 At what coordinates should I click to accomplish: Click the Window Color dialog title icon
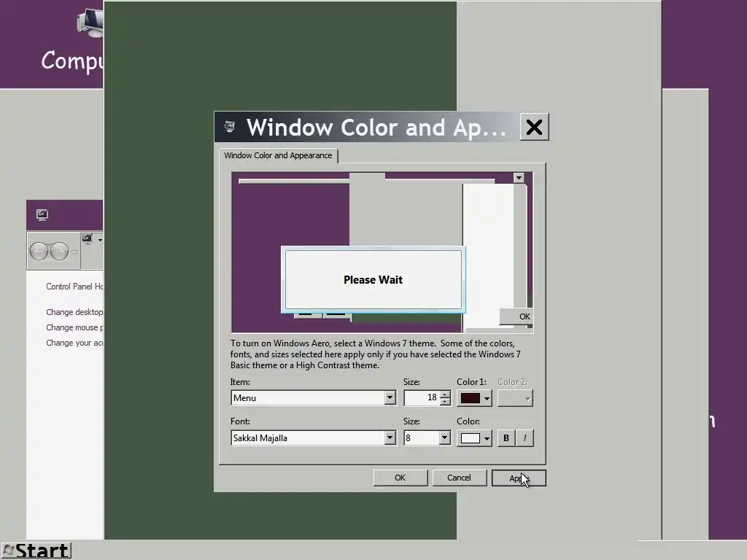(x=230, y=127)
